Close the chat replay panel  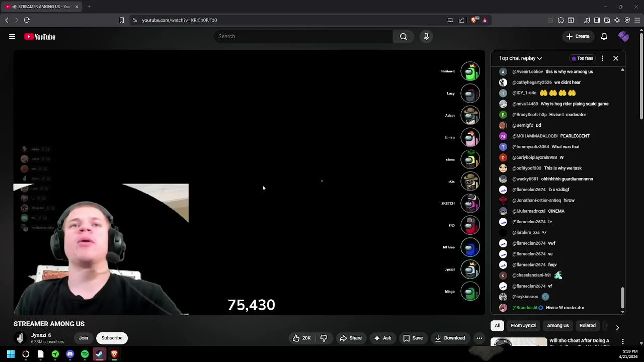(616, 58)
